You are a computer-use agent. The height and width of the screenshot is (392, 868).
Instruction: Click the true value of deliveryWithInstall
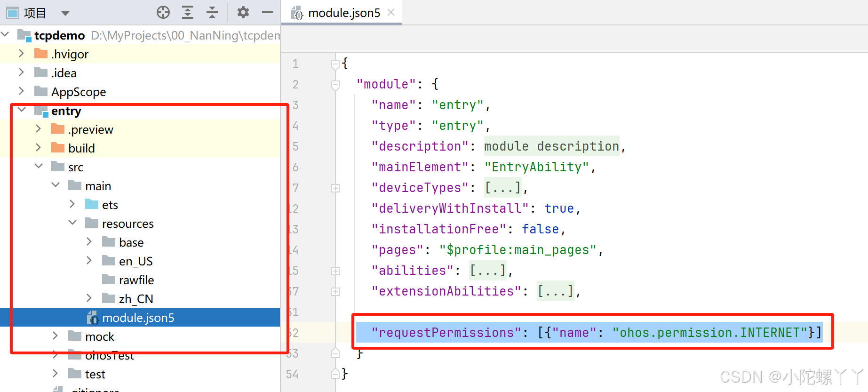coord(559,208)
